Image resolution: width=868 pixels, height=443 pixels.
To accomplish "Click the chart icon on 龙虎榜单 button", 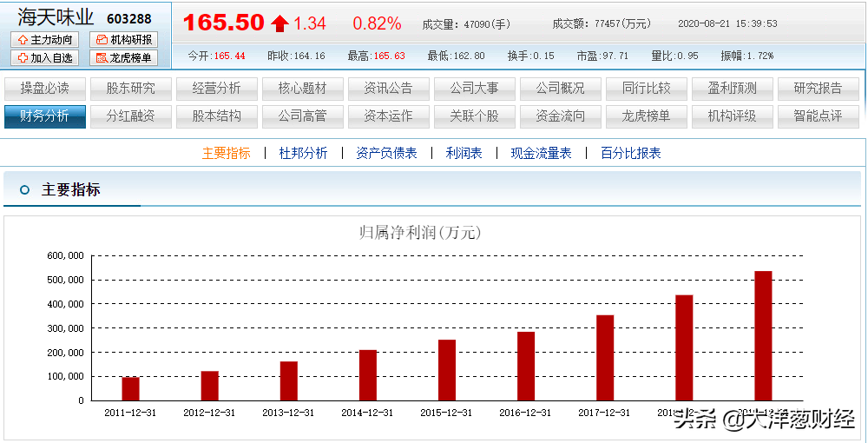I will (102, 57).
